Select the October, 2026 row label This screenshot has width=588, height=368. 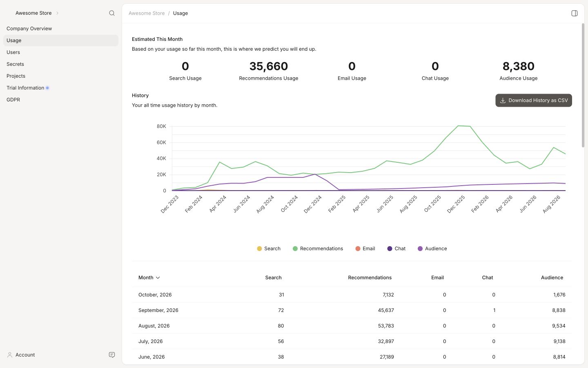(155, 295)
